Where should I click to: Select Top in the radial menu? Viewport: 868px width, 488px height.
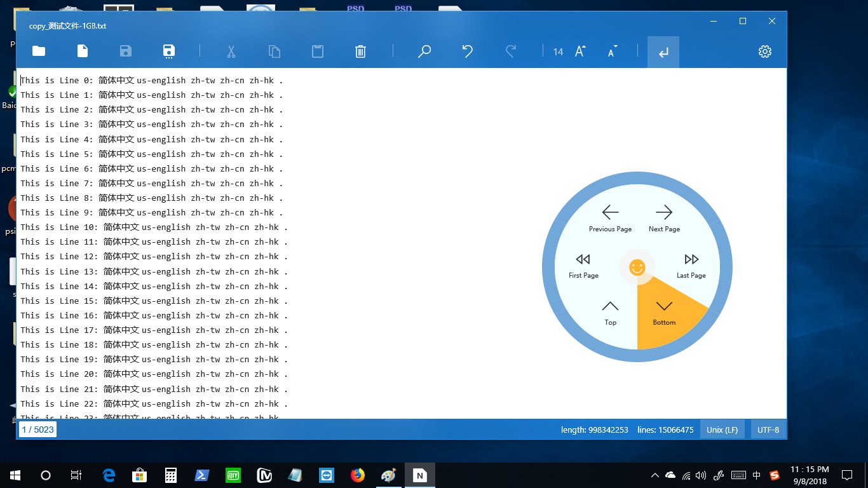610,313
